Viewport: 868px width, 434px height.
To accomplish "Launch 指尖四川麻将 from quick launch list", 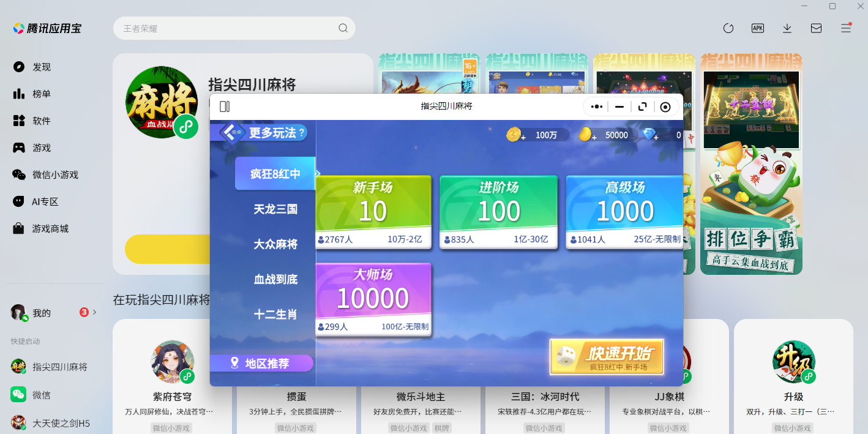I will (50, 367).
